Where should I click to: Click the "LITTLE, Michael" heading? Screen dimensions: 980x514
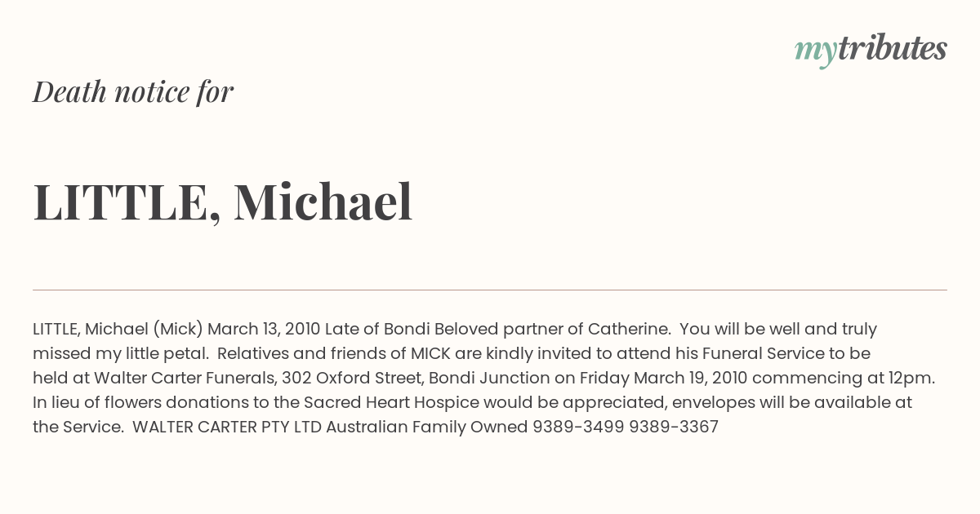pyautogui.click(x=223, y=202)
